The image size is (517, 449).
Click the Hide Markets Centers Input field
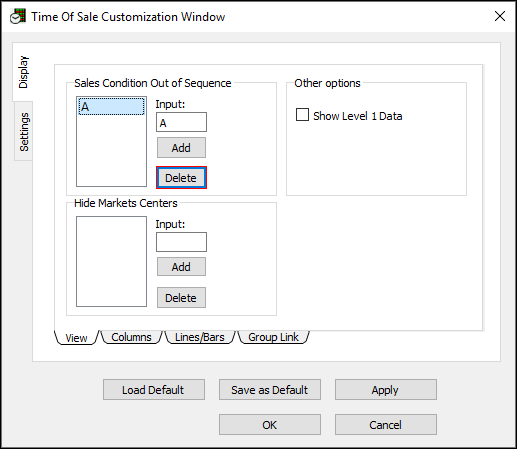[181, 242]
